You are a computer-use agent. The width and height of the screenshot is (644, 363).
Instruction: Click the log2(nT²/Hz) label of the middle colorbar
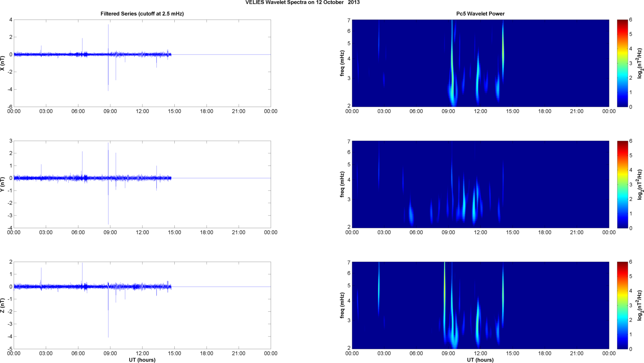(640, 184)
